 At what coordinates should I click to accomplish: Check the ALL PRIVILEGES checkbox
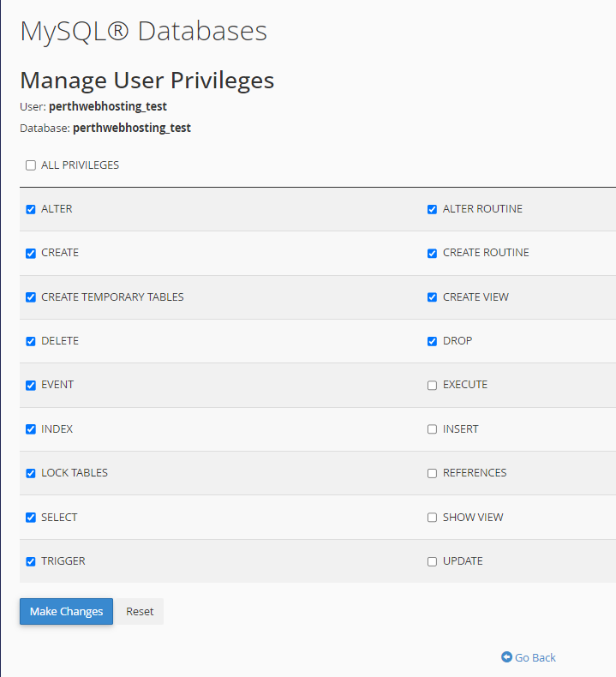pos(31,165)
